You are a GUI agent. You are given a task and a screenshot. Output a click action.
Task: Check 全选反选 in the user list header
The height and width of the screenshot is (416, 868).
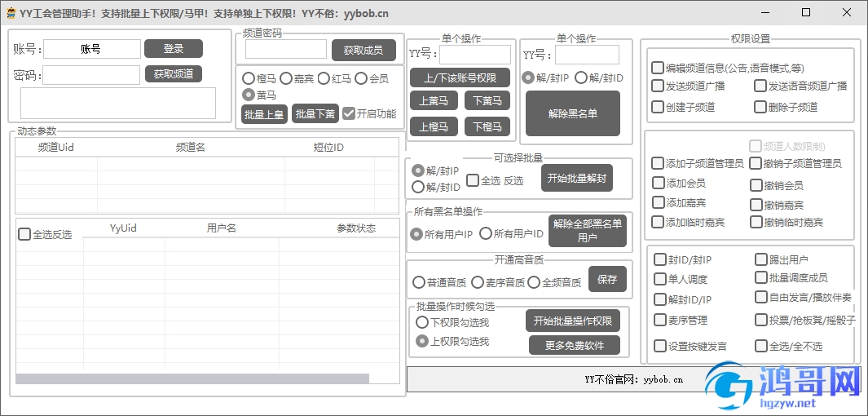(x=24, y=234)
